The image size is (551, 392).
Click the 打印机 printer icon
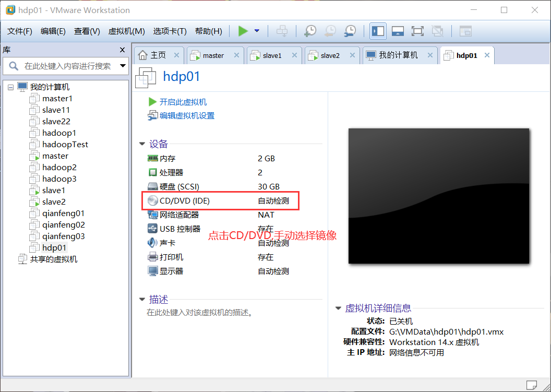click(x=152, y=257)
